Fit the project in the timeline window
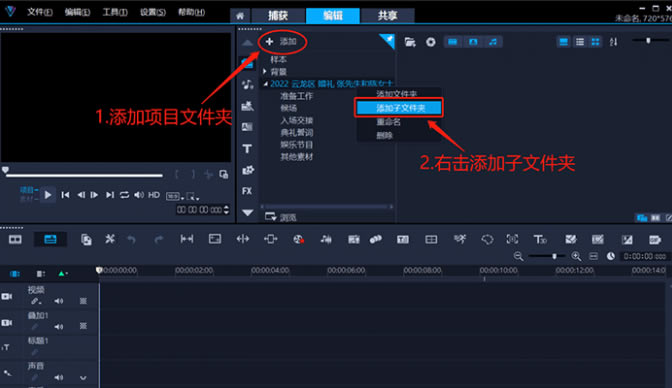The image size is (672, 388). click(x=594, y=256)
